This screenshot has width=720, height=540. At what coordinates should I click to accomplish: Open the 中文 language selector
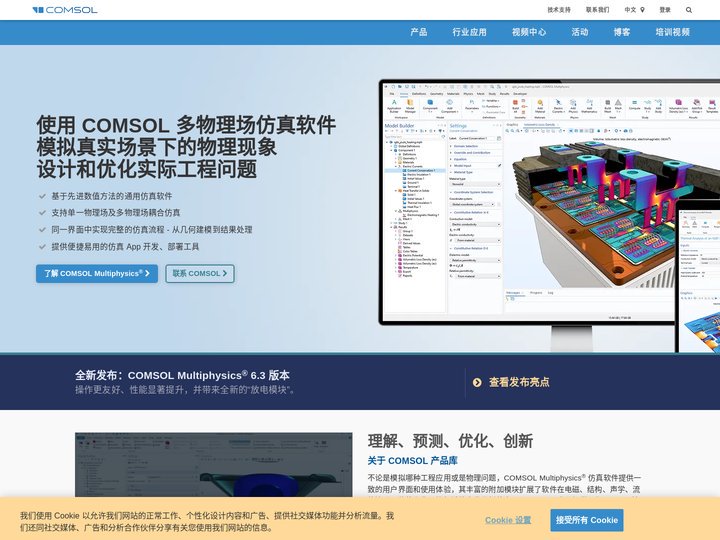634,10
